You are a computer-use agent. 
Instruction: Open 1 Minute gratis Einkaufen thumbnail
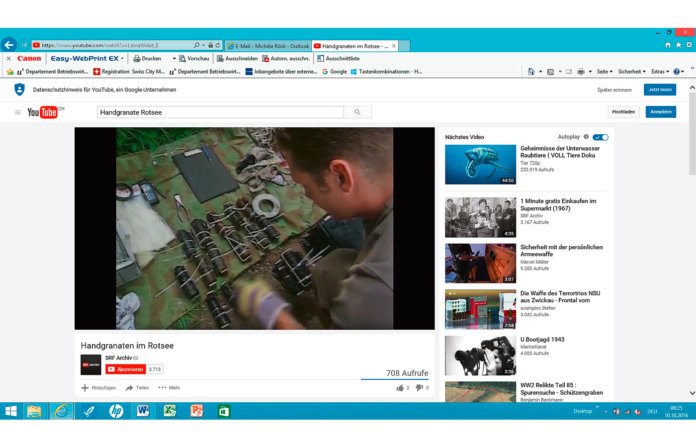coord(480,217)
